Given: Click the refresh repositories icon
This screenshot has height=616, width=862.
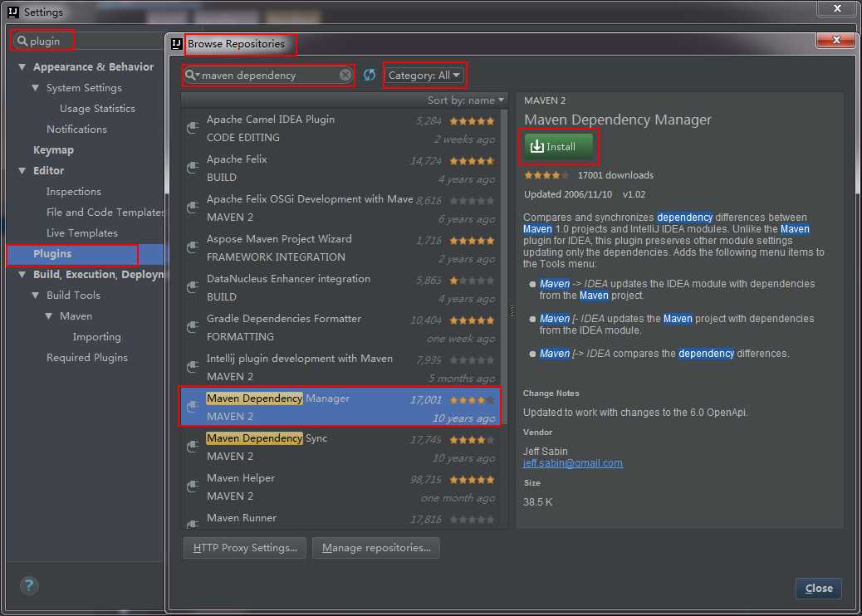Looking at the screenshot, I should pyautogui.click(x=370, y=75).
